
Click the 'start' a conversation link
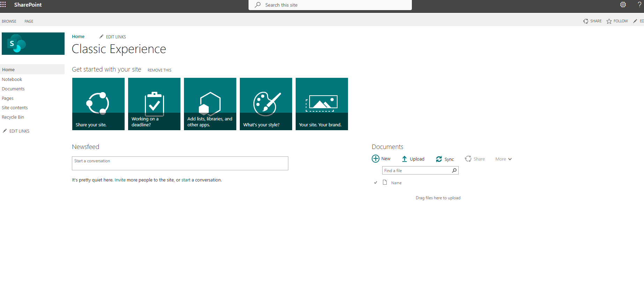[x=186, y=180]
